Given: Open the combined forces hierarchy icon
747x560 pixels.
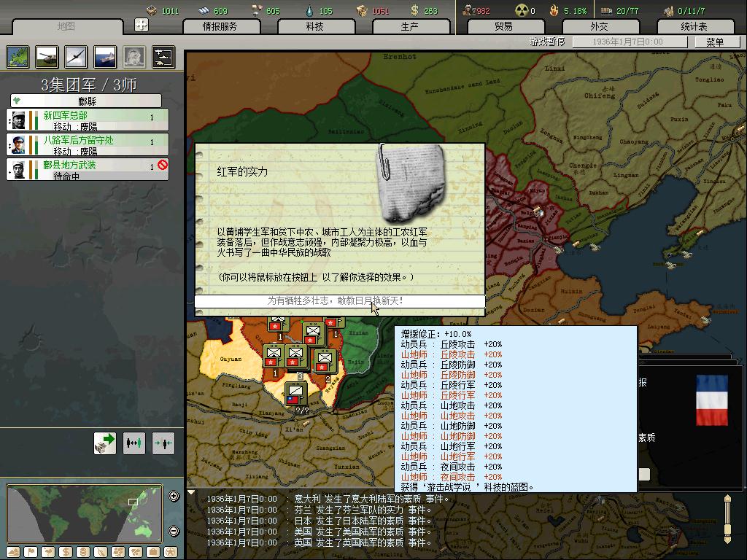Looking at the screenshot, I should point(163,57).
